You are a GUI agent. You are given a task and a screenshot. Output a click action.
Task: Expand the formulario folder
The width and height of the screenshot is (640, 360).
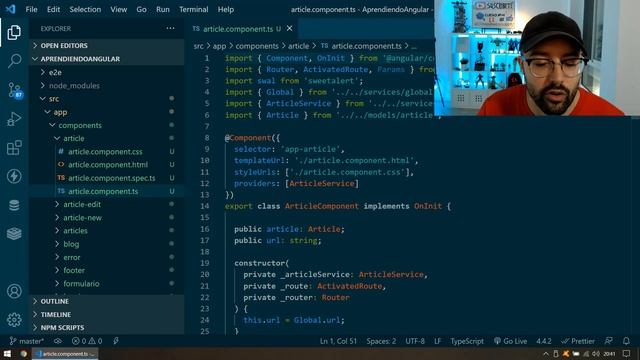(x=107, y=283)
